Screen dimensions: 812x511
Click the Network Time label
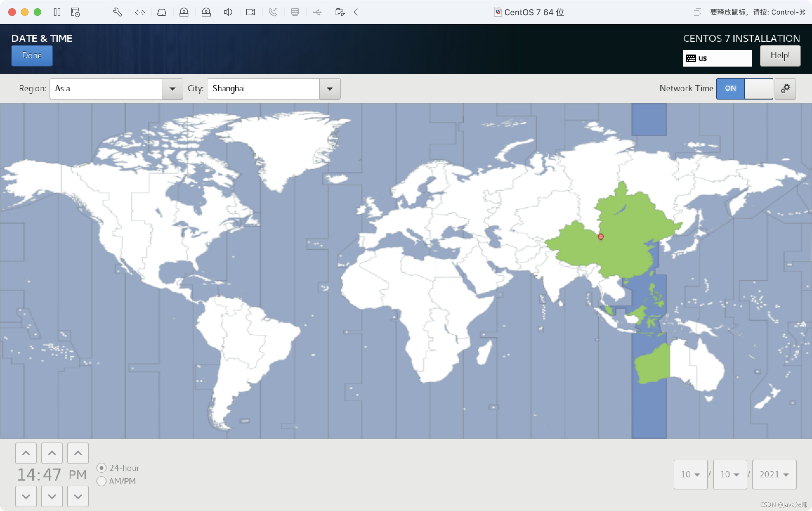686,88
